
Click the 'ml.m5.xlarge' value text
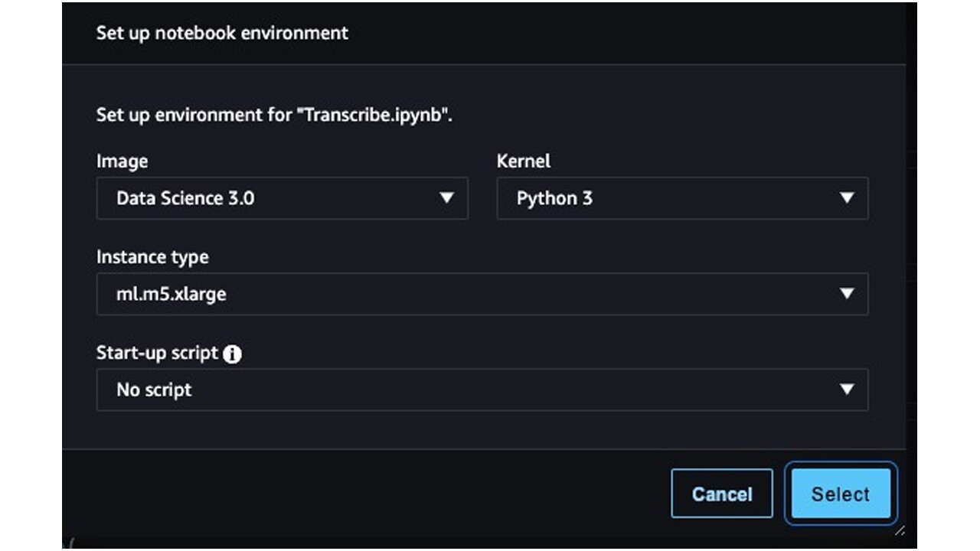(x=171, y=294)
